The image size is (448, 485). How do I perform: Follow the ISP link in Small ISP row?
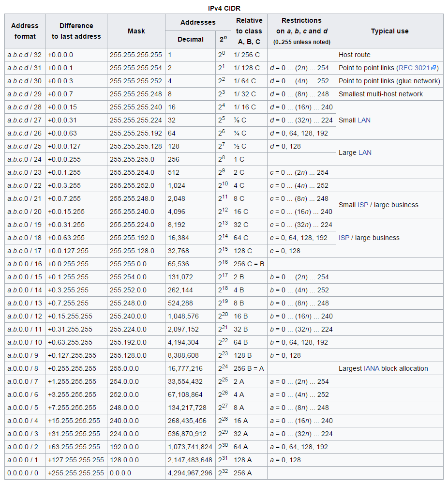(363, 205)
